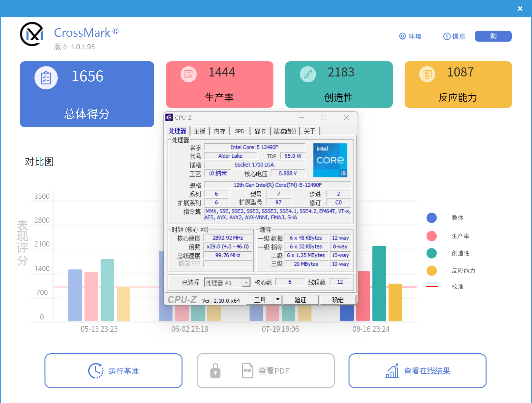Viewport: 532px width, 403px height.
Task: Click the overall score clipboard icon
Action: 46,78
